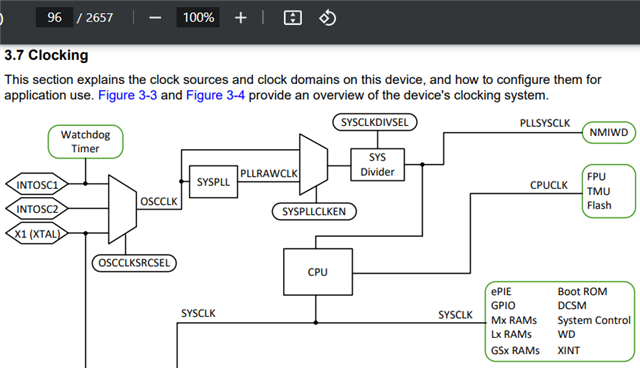Click the SYSCLK label near the CPU
The height and width of the screenshot is (368, 640).
coord(198,313)
